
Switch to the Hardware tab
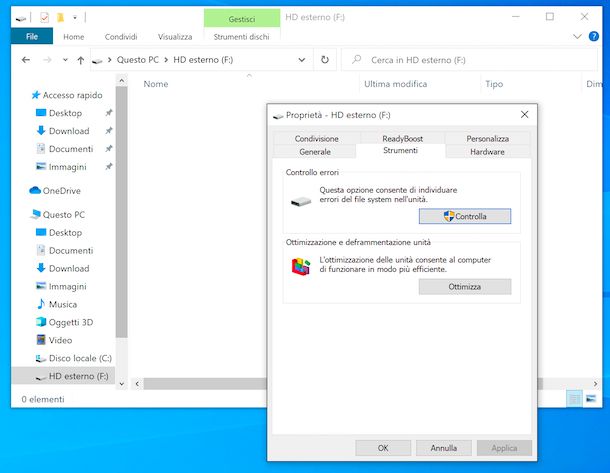pos(487,152)
